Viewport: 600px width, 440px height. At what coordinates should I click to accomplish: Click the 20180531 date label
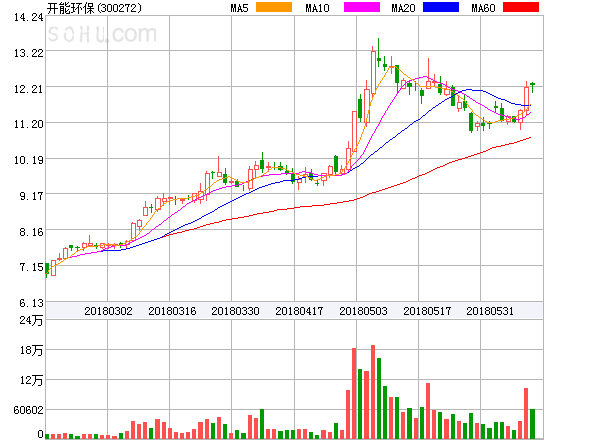[490, 311]
